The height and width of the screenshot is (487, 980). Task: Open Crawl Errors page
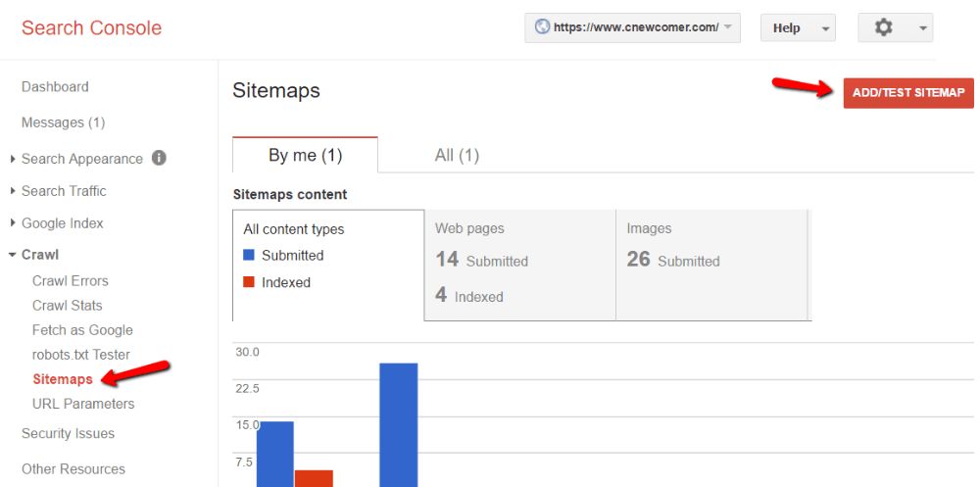pos(70,280)
